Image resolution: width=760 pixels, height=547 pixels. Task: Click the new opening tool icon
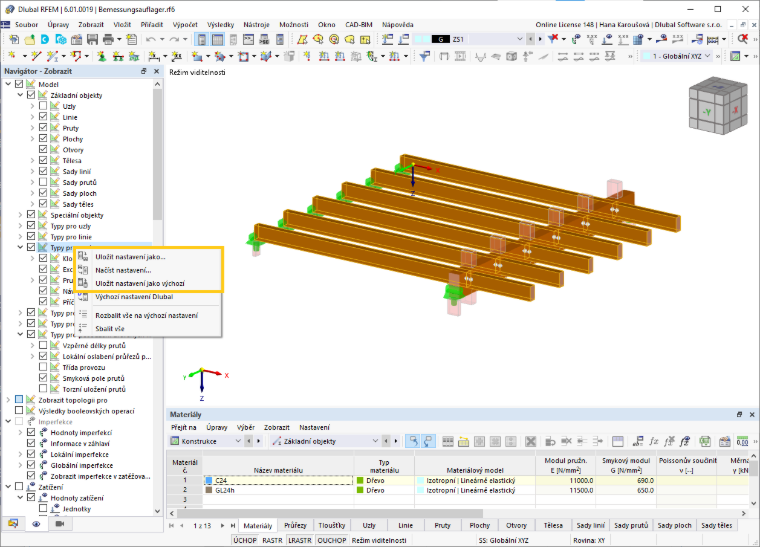click(243, 56)
